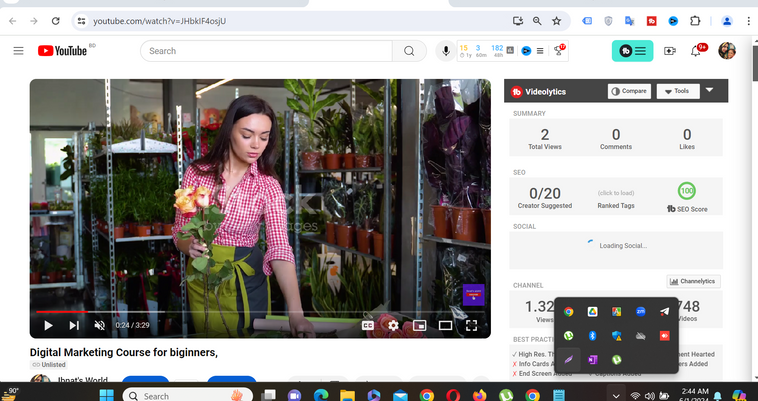Skip to the next video

74,325
